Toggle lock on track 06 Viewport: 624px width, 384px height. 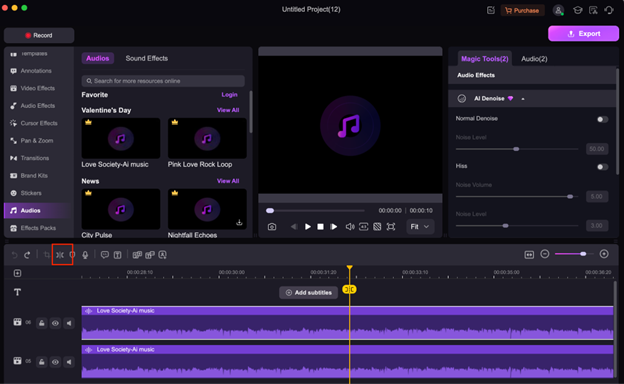coord(42,323)
